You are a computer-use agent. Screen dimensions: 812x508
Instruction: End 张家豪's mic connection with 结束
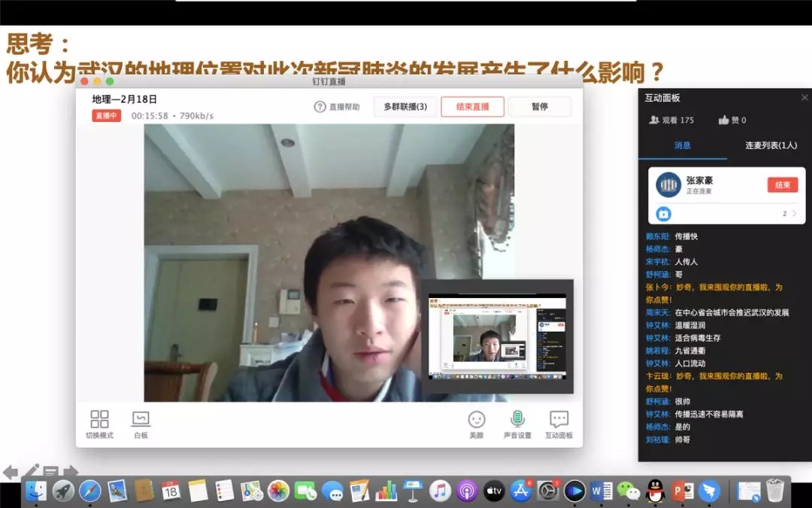782,185
